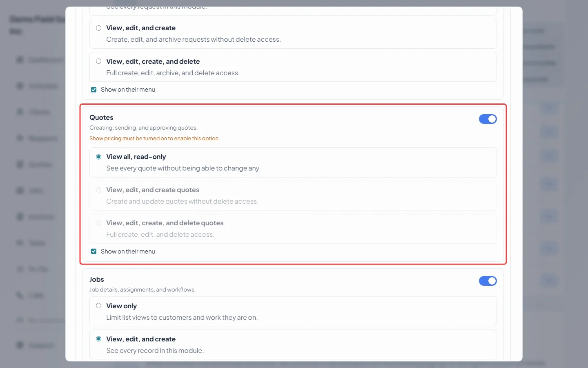Click "Job details, assignments, and workflows." description
This screenshot has height=368, width=588.
pos(143,289)
